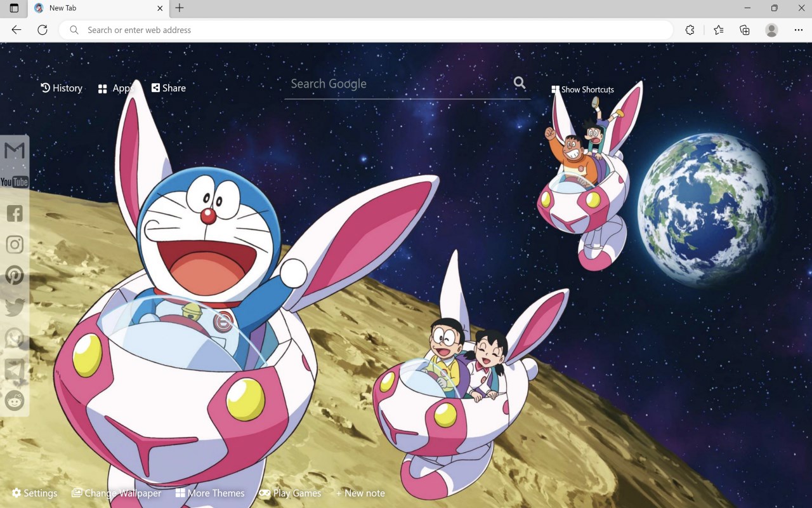Open the theme Settings
The width and height of the screenshot is (812, 508).
pos(34,493)
